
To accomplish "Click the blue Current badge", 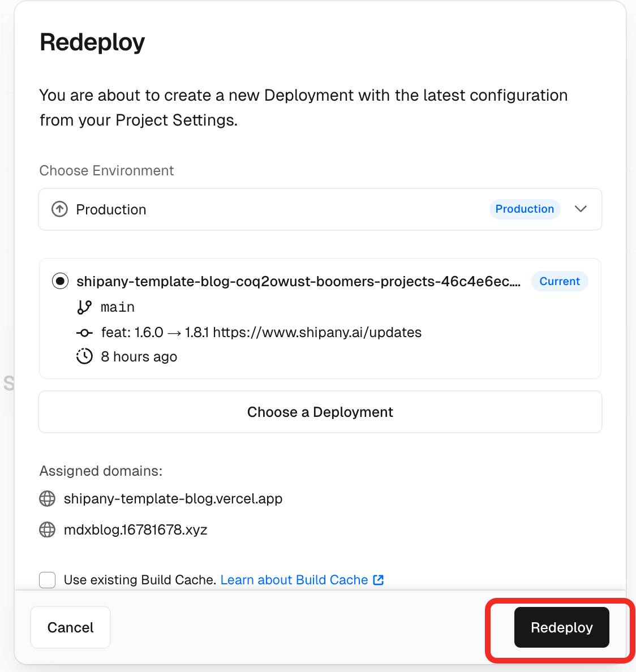I will [x=559, y=281].
